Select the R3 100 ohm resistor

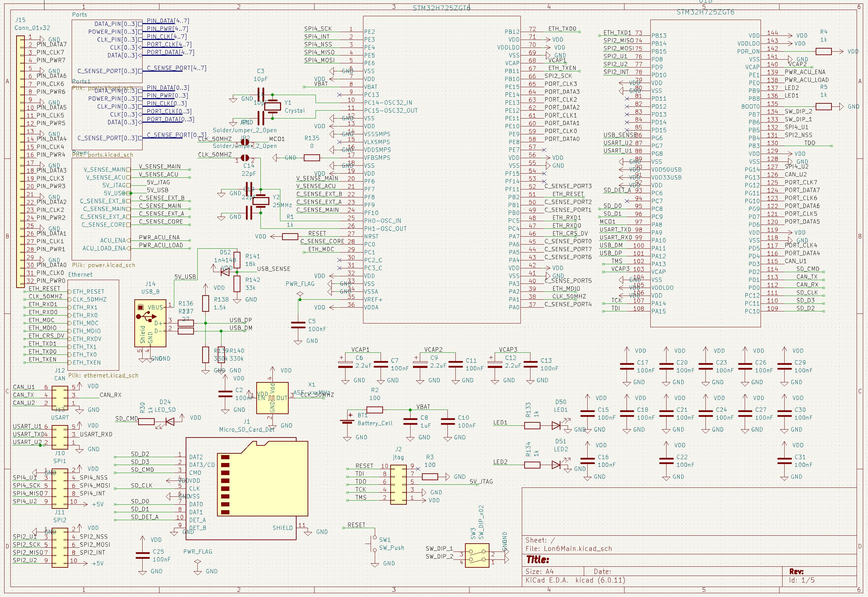pyautogui.click(x=430, y=476)
